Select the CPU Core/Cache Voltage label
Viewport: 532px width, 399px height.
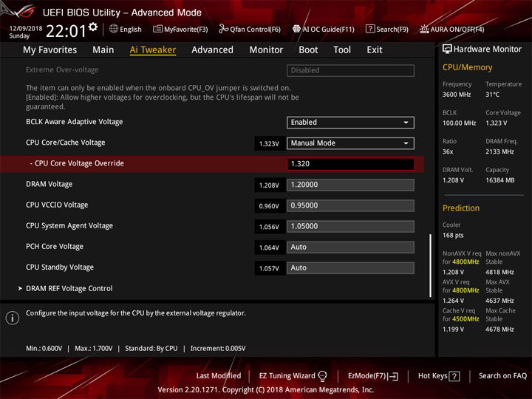point(66,143)
